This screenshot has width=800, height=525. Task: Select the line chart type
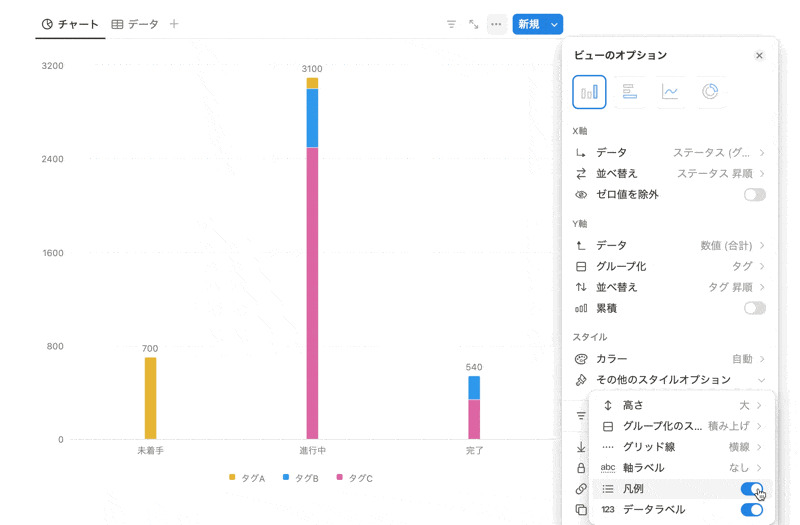[670, 92]
